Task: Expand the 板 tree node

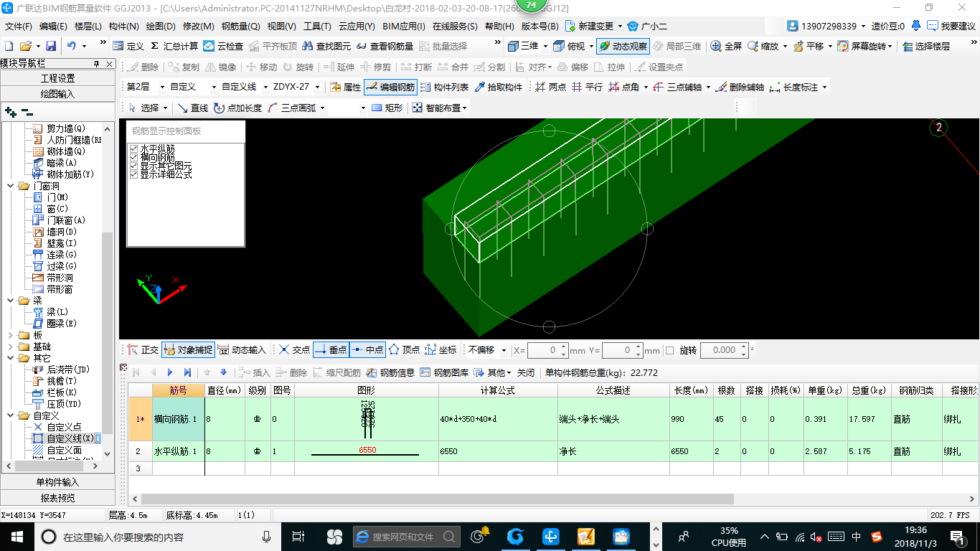Action: click(x=10, y=335)
